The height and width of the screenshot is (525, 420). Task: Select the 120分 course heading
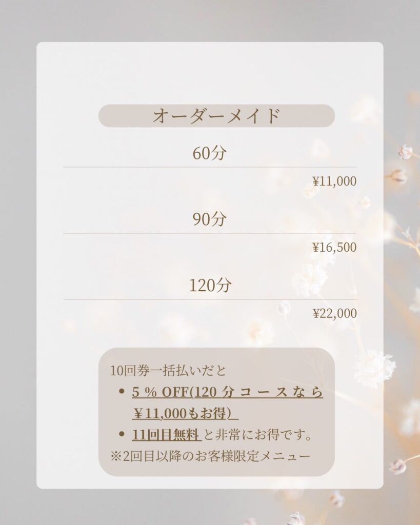(x=210, y=285)
